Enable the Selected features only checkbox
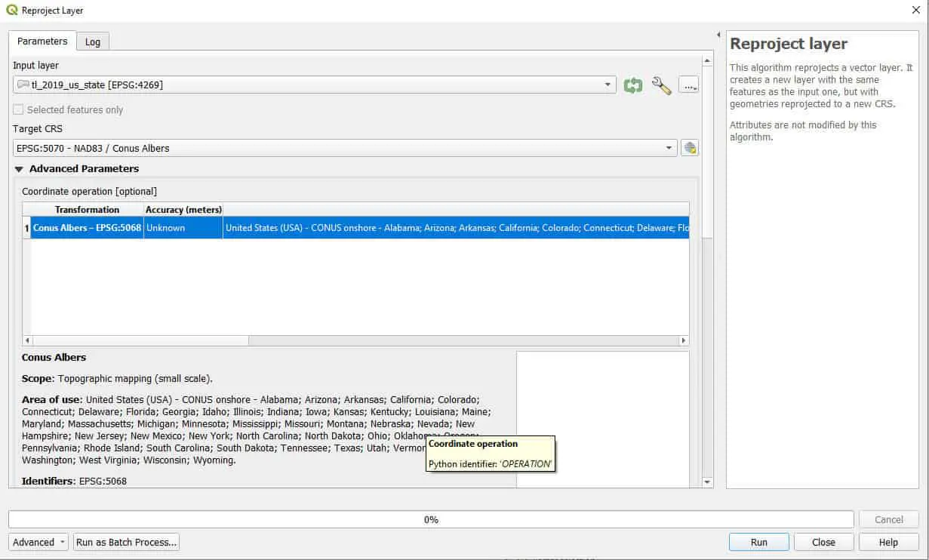Image resolution: width=929 pixels, height=560 pixels. click(x=17, y=109)
